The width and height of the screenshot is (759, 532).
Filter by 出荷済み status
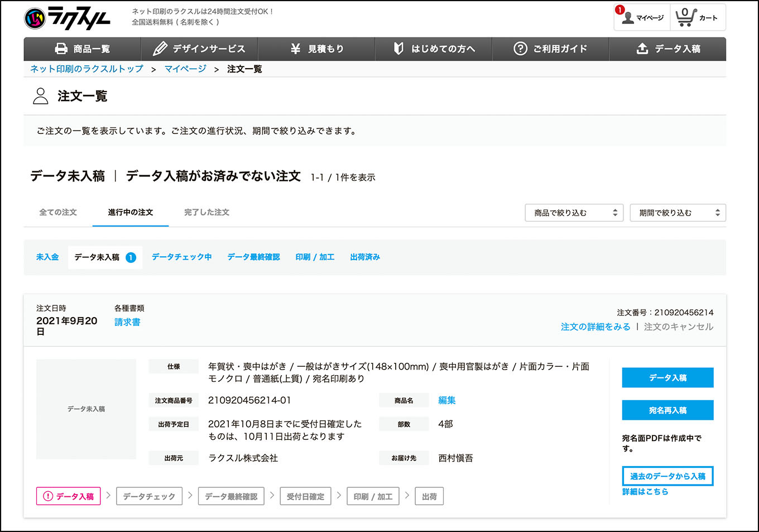point(365,257)
